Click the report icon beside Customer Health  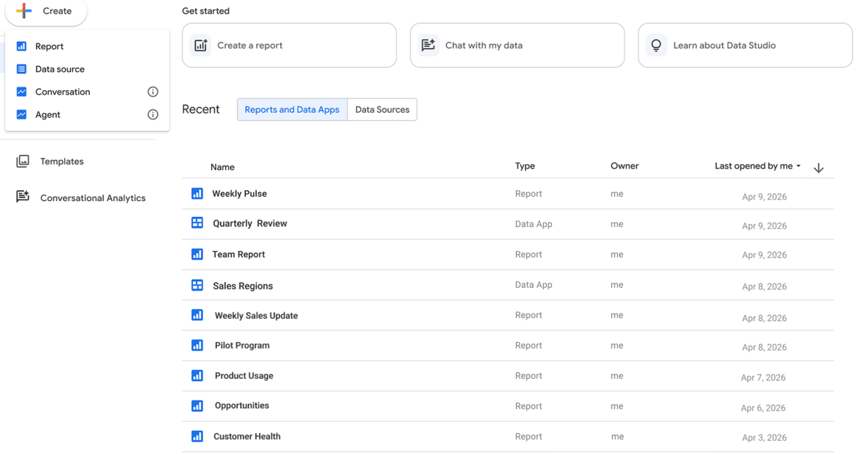click(197, 437)
